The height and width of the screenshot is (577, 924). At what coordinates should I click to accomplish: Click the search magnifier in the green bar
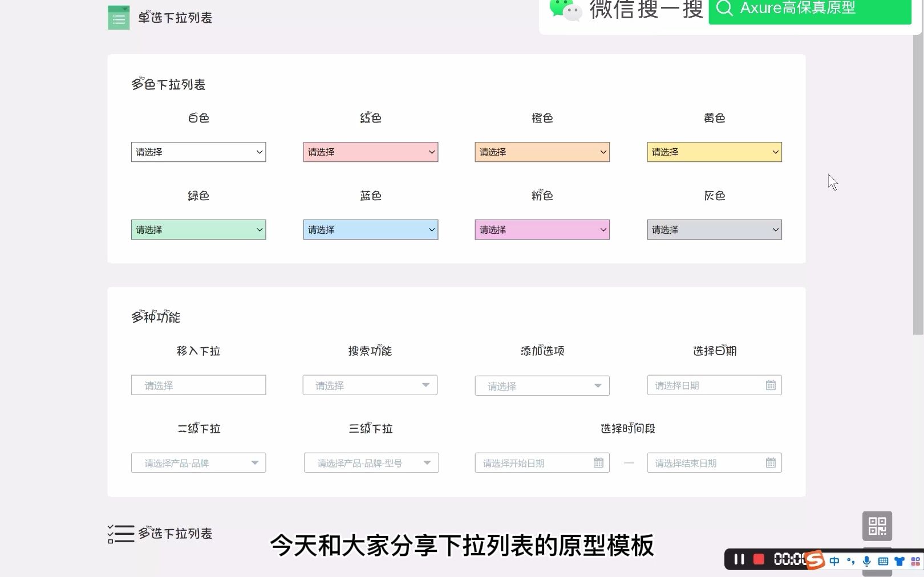(724, 8)
